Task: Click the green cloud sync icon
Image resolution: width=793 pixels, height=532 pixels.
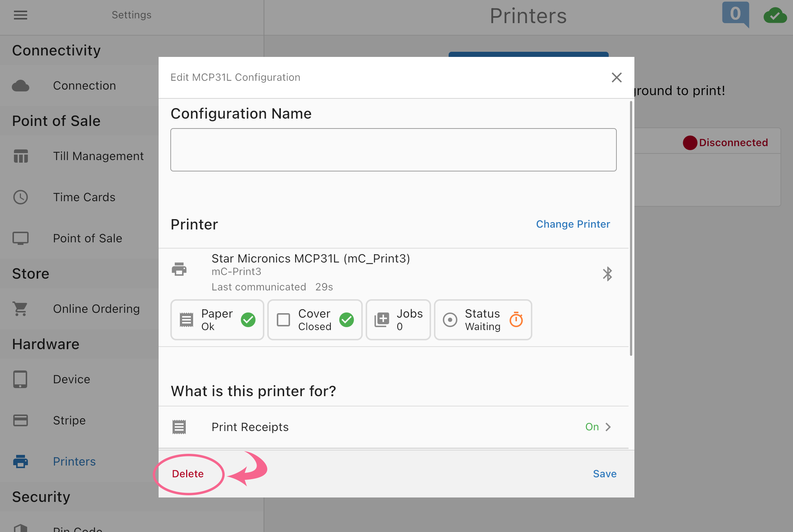Action: click(775, 16)
